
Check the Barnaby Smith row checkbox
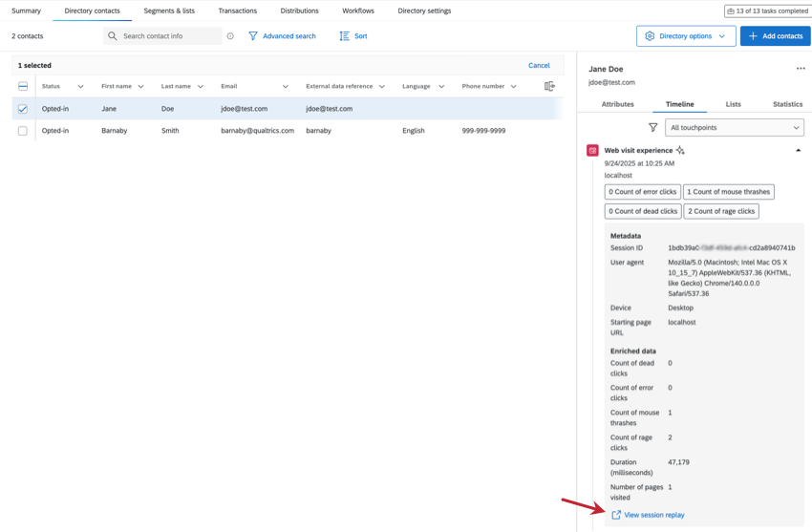[22, 131]
